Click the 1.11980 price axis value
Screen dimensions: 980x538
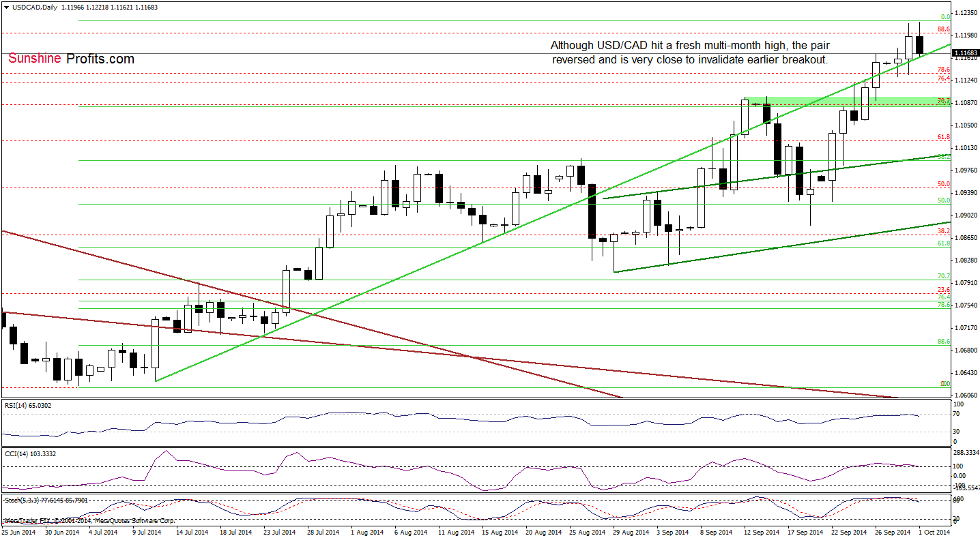[x=966, y=35]
